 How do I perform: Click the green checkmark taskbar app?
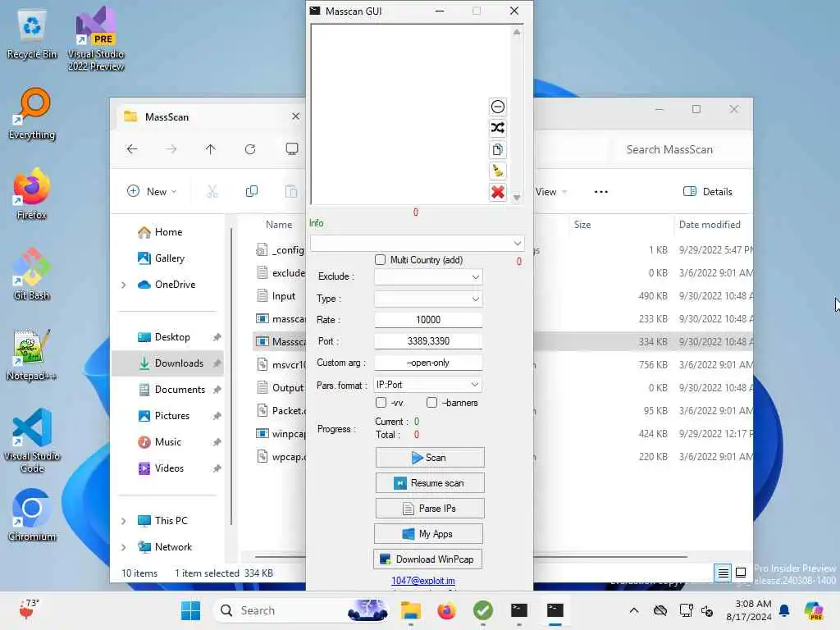click(x=483, y=610)
